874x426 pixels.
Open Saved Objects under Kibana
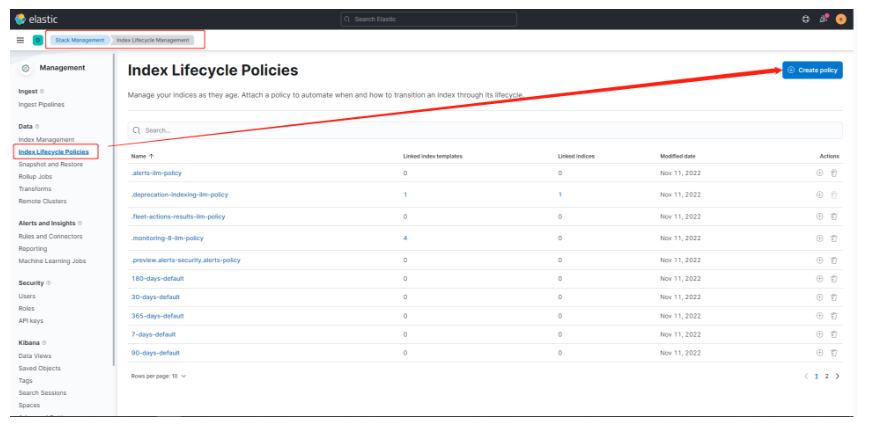coord(40,368)
